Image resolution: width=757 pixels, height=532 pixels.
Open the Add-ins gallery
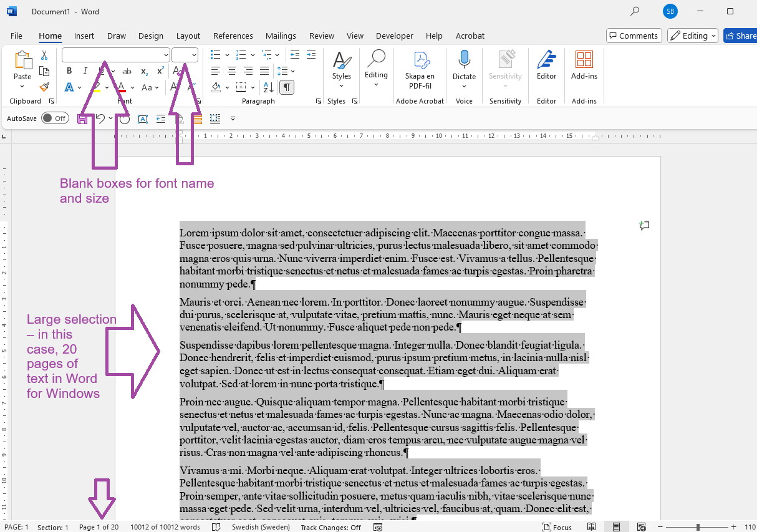(584, 65)
